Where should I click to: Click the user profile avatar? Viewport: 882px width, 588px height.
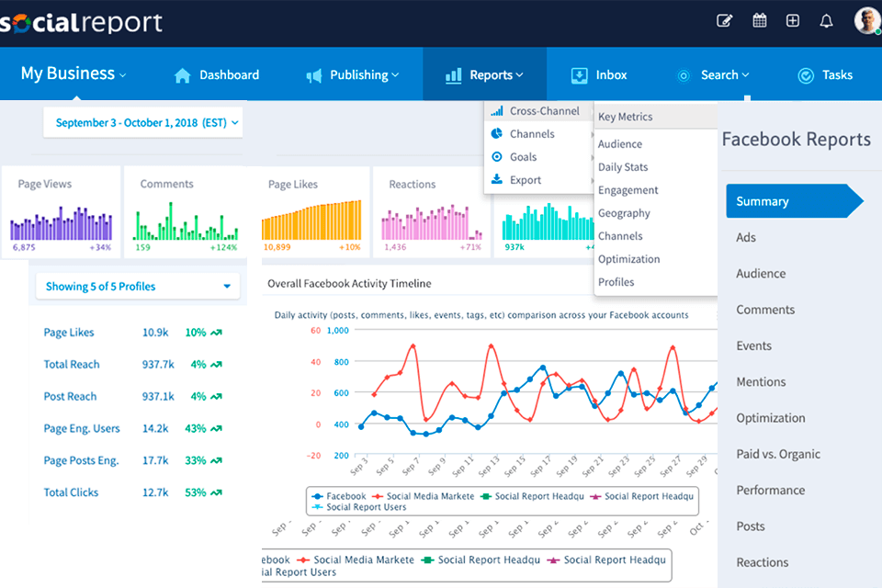pos(866,21)
